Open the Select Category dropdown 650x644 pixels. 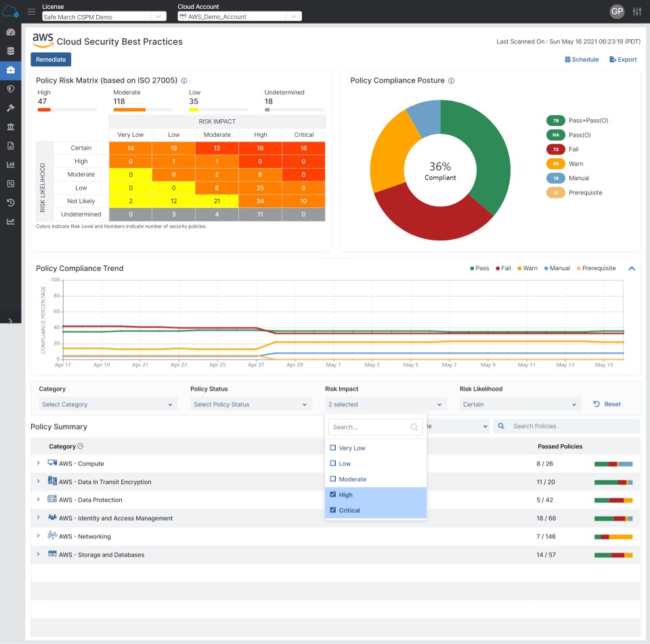tap(108, 404)
